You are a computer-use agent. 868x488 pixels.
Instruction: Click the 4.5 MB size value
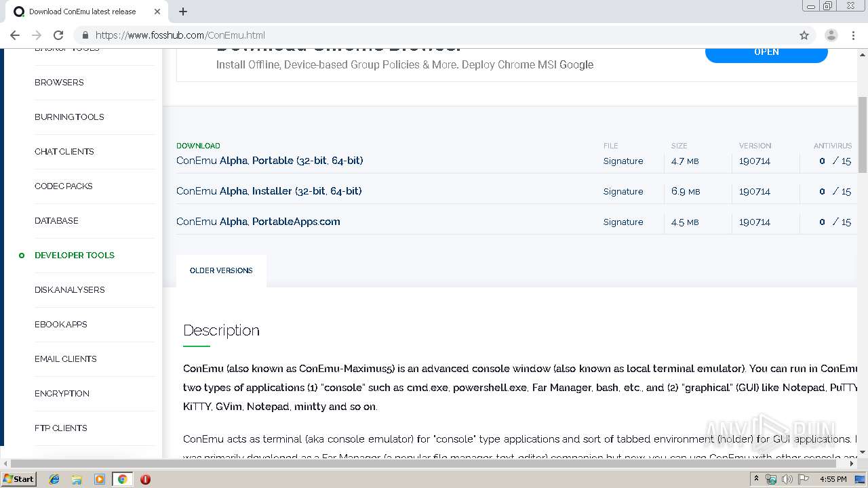686,222
